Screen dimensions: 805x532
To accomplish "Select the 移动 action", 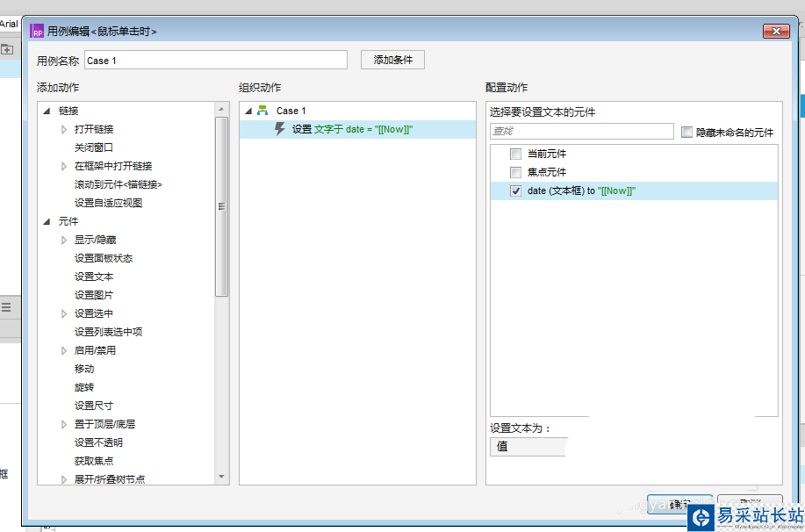I will pyautogui.click(x=84, y=369).
